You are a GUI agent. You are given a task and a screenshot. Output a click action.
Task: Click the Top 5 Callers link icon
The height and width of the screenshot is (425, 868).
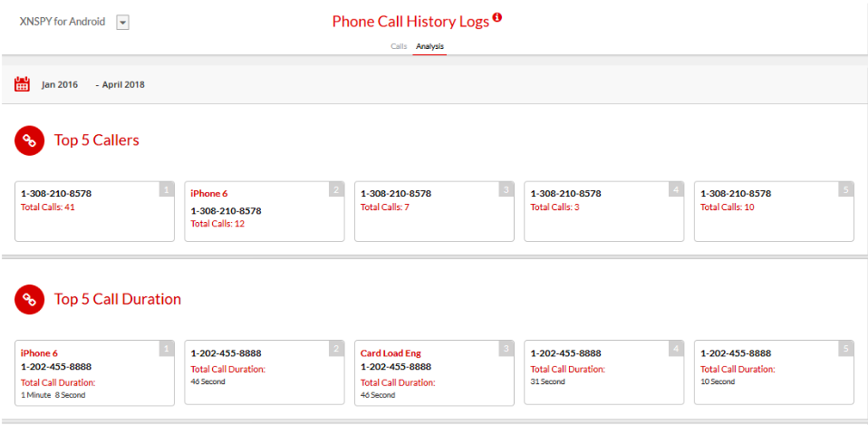(x=29, y=140)
